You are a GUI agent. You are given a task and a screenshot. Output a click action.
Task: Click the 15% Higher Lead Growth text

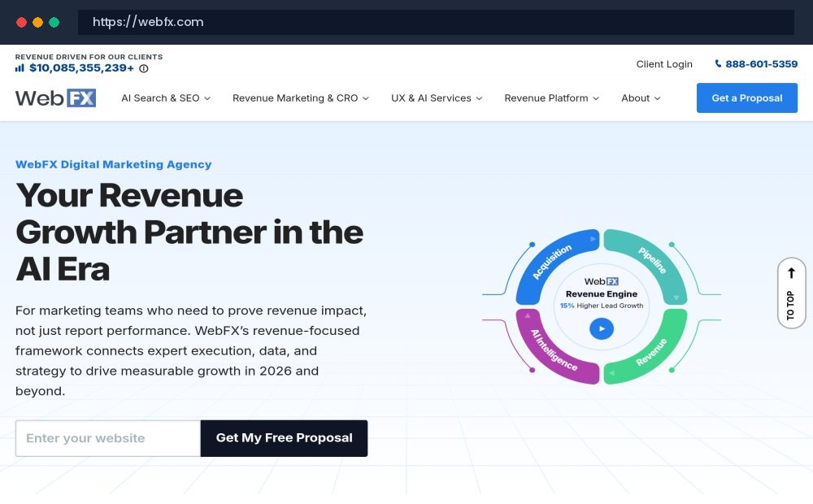(x=602, y=306)
